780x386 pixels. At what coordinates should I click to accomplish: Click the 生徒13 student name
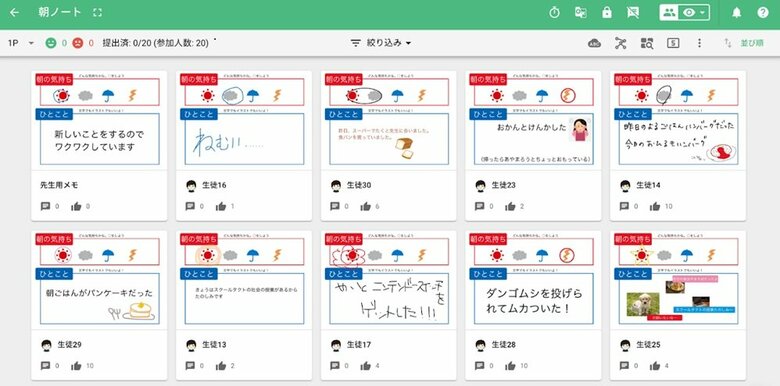(x=214, y=345)
